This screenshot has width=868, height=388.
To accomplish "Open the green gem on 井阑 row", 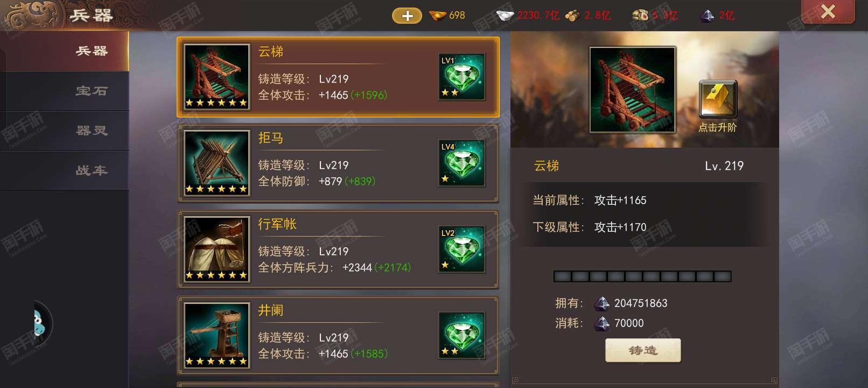I will [462, 336].
